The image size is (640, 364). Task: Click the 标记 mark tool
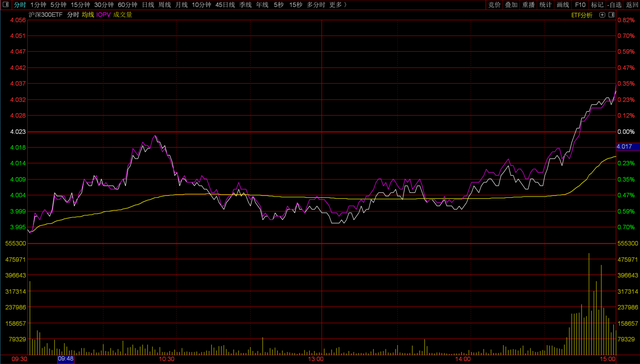click(597, 5)
